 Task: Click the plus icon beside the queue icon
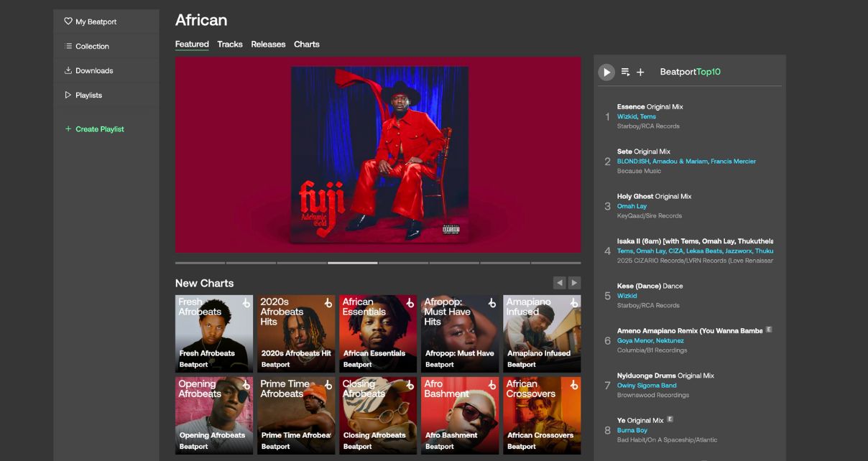coord(640,71)
